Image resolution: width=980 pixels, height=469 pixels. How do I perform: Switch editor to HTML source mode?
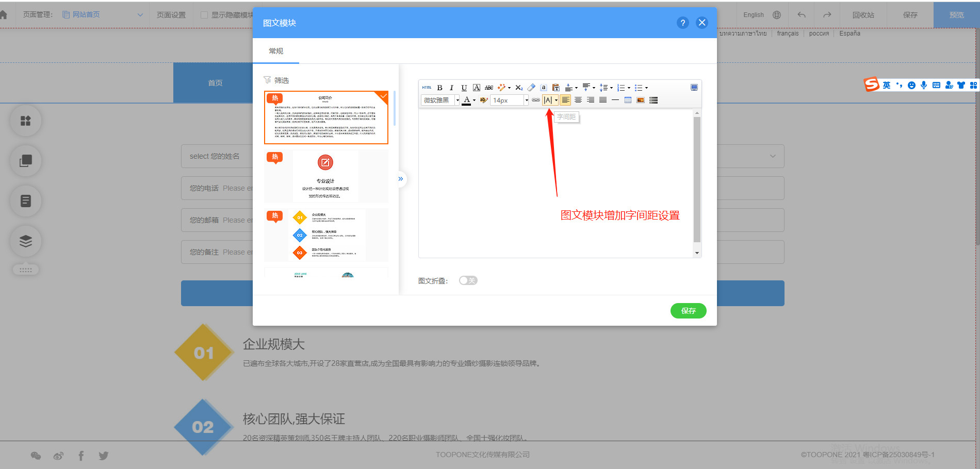pyautogui.click(x=427, y=88)
